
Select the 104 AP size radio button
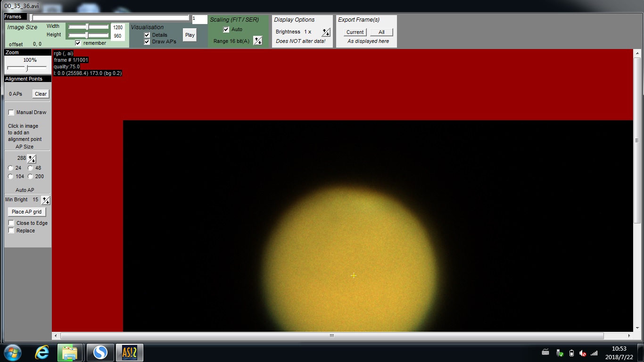11,176
